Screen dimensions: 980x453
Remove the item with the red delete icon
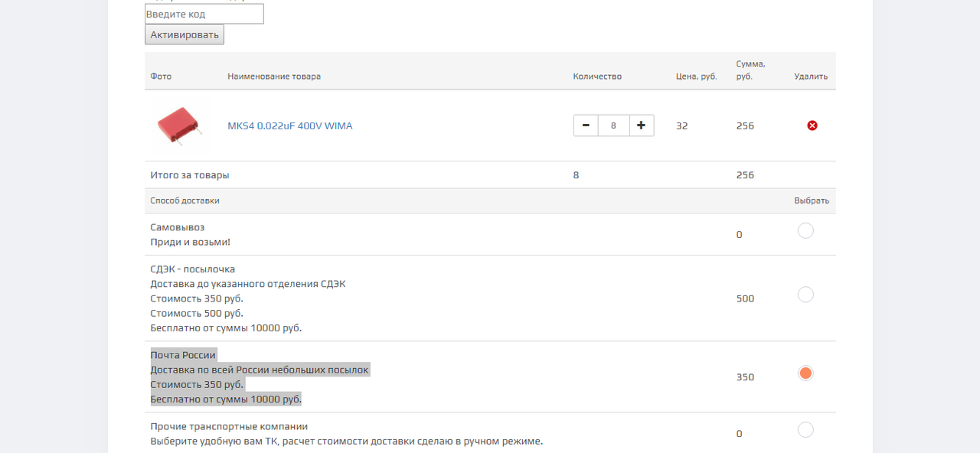pos(812,125)
